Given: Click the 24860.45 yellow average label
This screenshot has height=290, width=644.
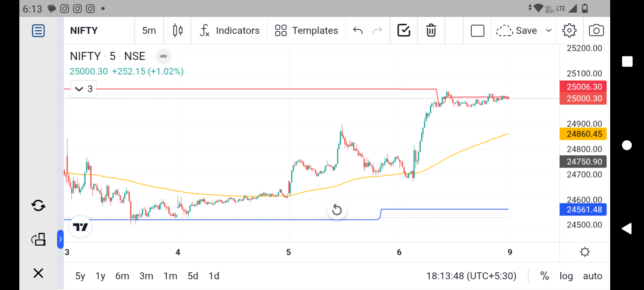Looking at the screenshot, I should (583, 134).
